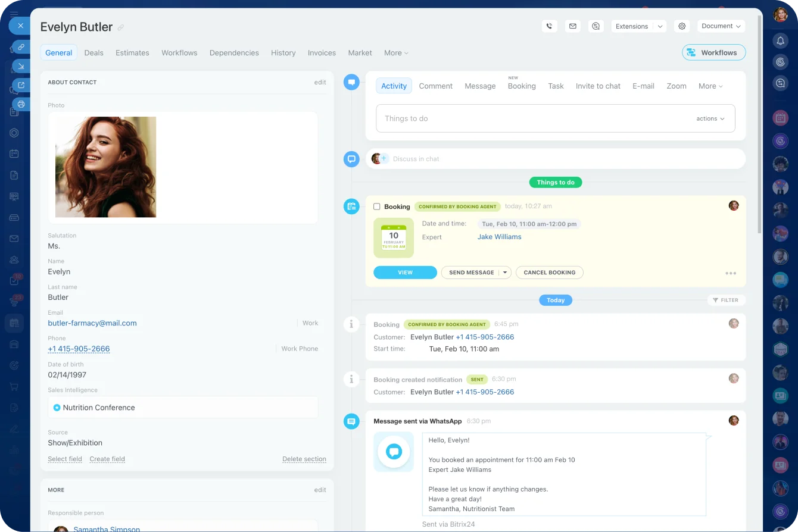The height and width of the screenshot is (532, 798).
Task: Open the settings gear next to Document
Action: [682, 26]
